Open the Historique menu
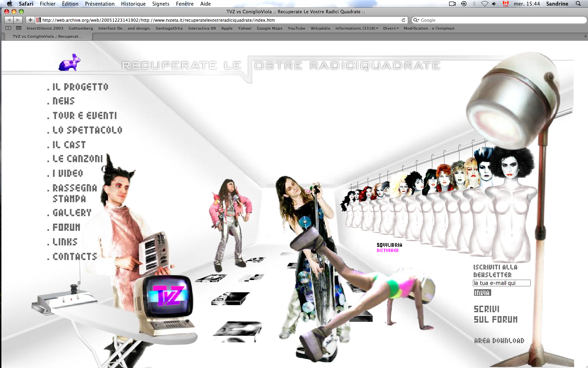Viewport: 588px width, 368px height. [x=133, y=4]
